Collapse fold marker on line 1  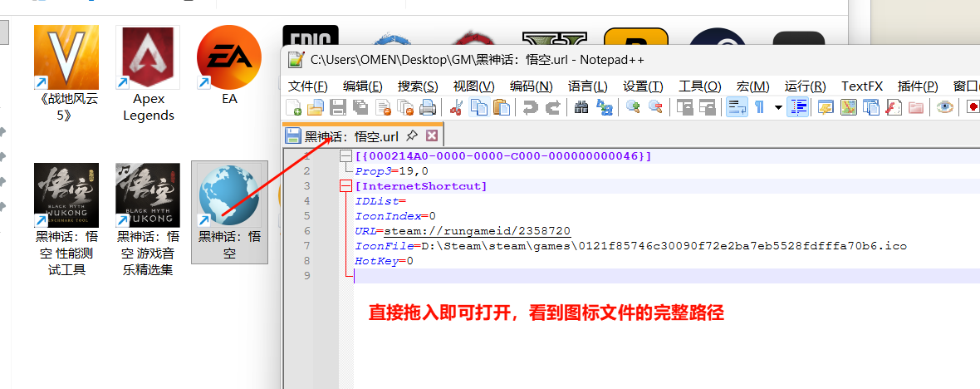[345, 155]
